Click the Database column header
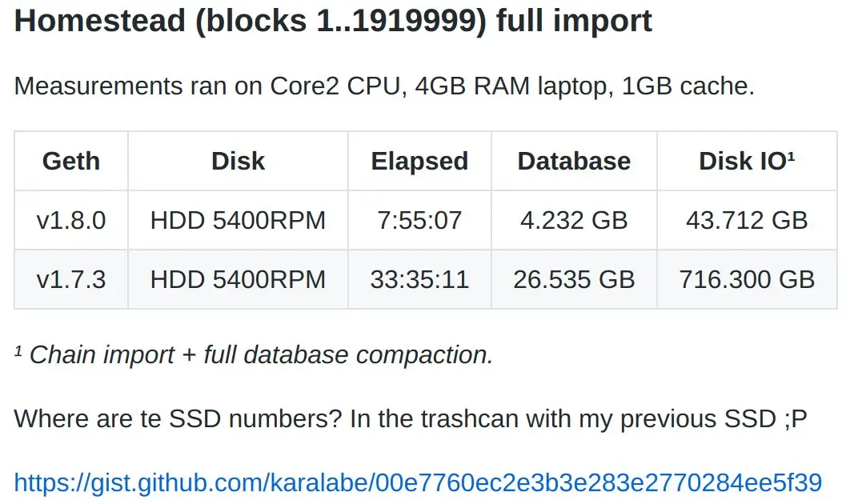 [574, 161]
